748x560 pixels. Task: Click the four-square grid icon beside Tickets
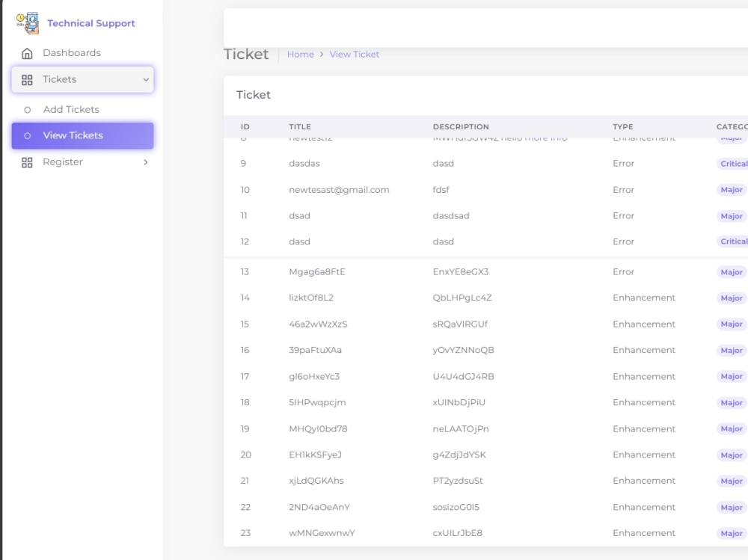coord(27,79)
